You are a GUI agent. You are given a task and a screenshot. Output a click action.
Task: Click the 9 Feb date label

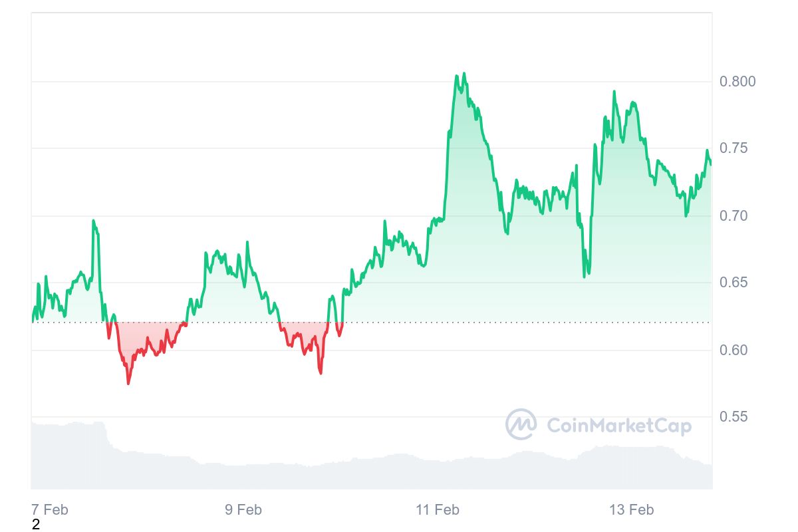coord(243,510)
